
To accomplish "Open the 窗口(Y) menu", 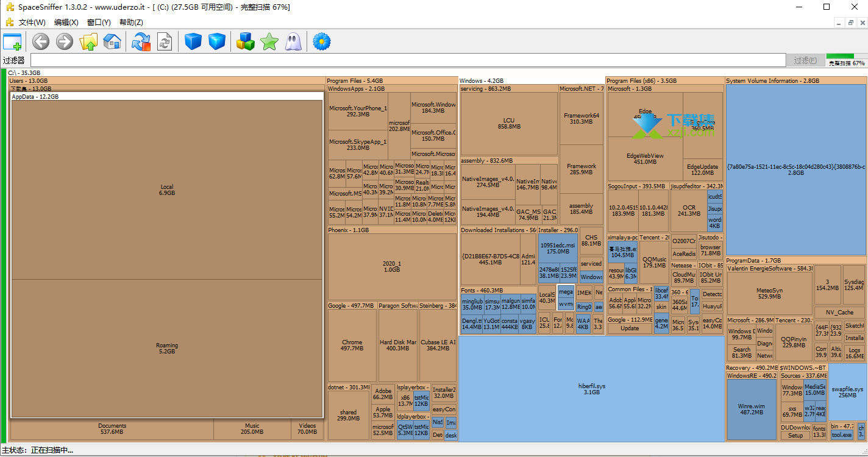I will click(x=99, y=22).
